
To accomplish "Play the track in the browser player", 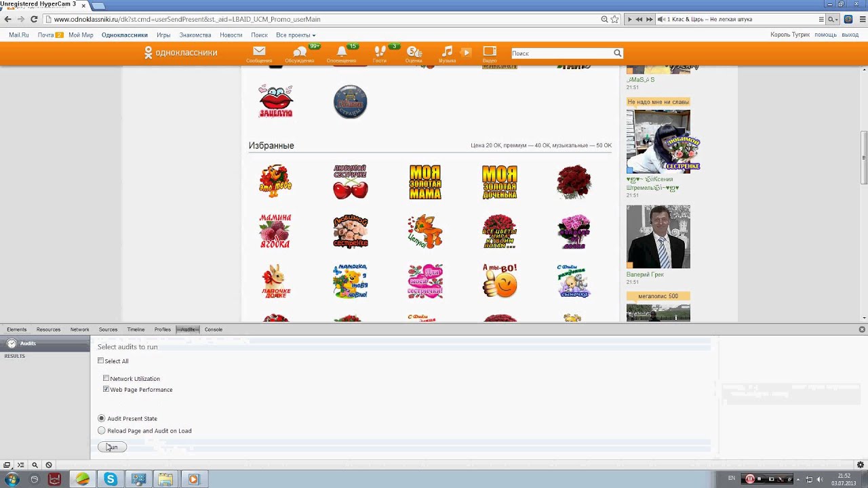I will [629, 19].
